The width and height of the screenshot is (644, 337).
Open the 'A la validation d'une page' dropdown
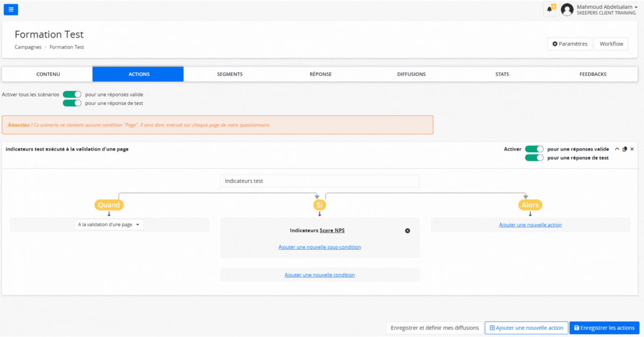109,225
